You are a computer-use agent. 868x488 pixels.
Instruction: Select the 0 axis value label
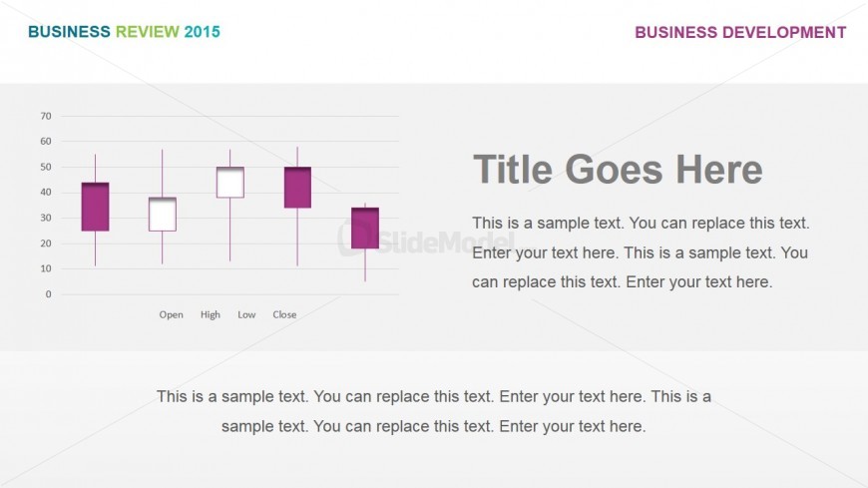tap(49, 294)
